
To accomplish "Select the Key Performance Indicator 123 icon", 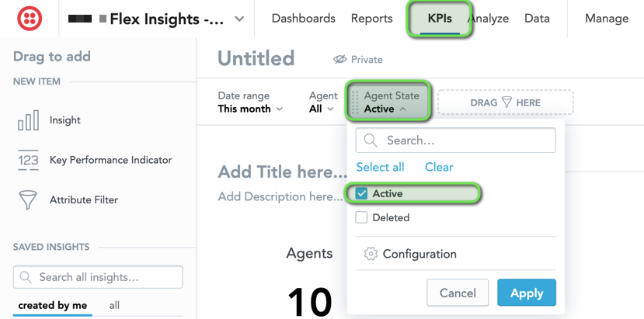I will 28,160.
